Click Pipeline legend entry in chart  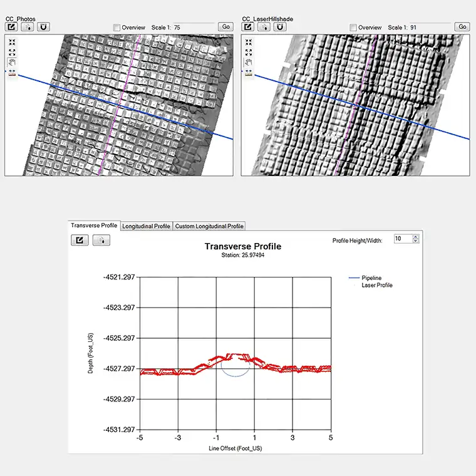(x=365, y=277)
